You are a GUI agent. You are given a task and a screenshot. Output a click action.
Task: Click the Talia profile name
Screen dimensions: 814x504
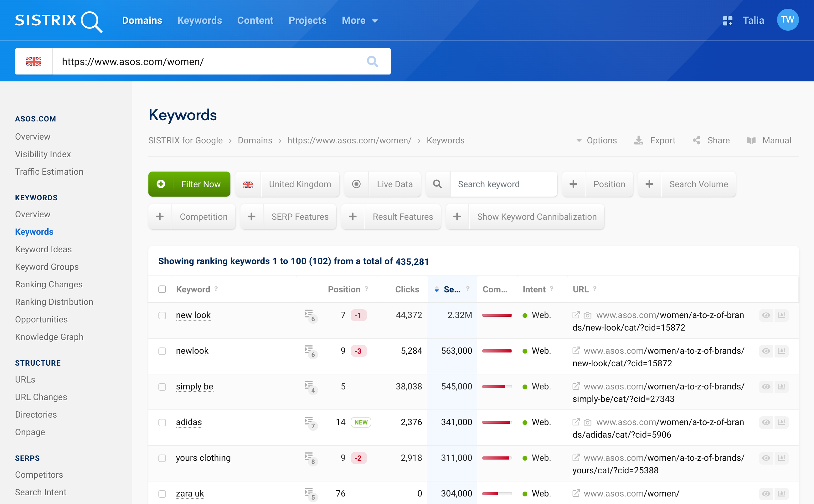click(x=753, y=21)
